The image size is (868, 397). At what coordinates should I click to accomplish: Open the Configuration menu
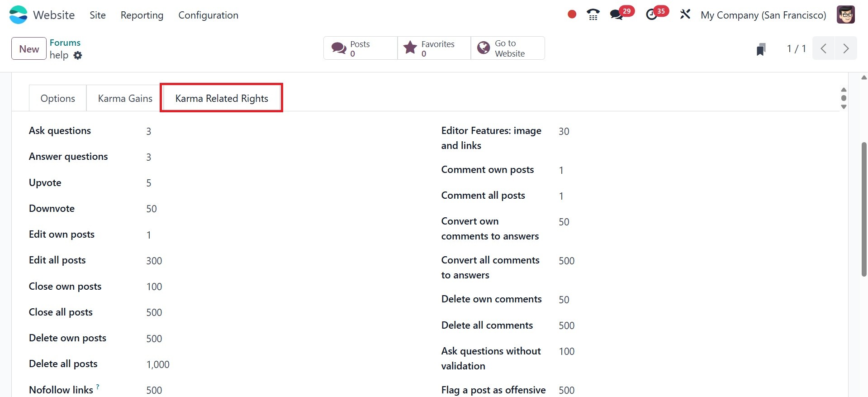[208, 15]
